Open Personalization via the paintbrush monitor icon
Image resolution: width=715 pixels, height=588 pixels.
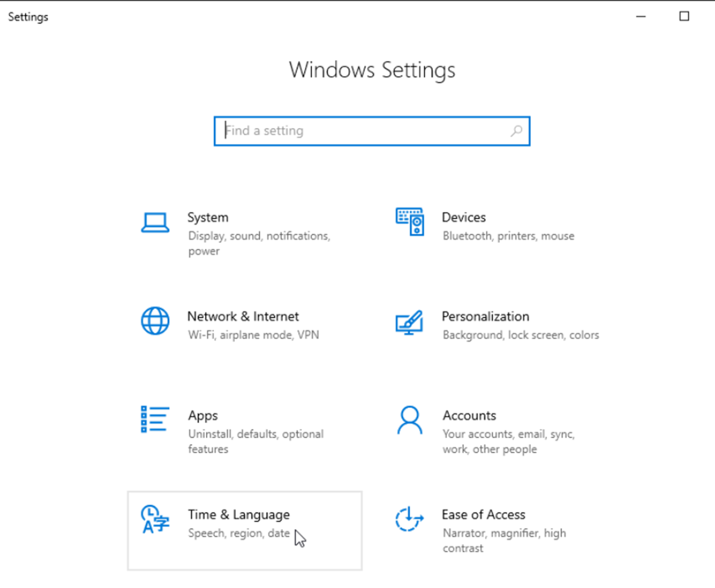409,322
